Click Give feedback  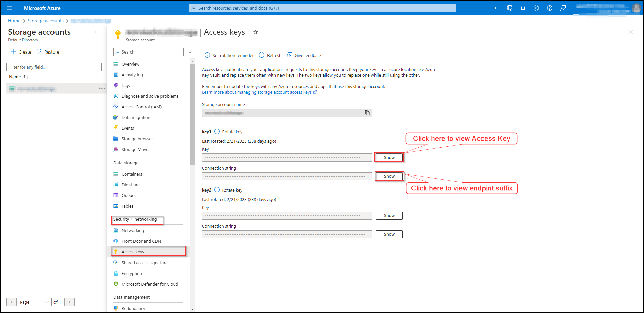(x=304, y=55)
